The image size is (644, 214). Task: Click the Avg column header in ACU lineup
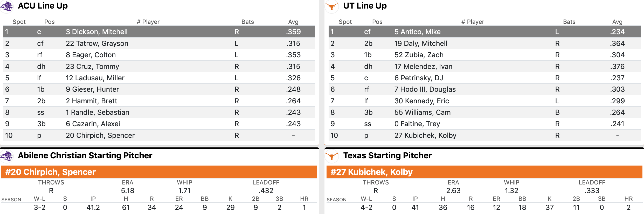(293, 22)
